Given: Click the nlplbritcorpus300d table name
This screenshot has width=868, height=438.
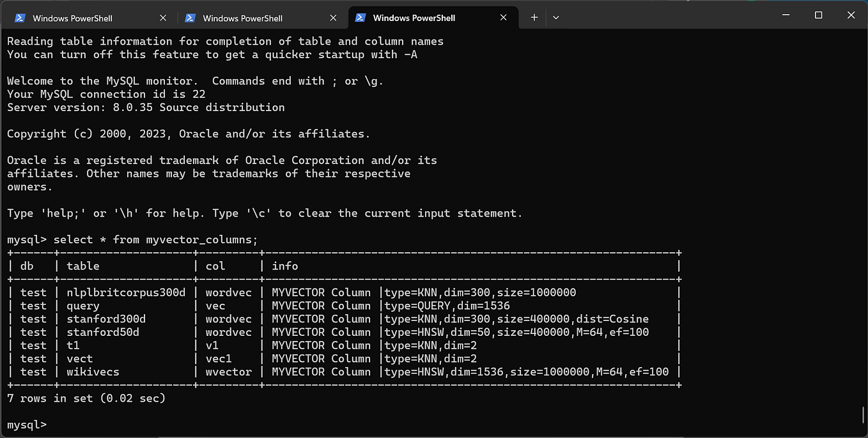Looking at the screenshot, I should point(126,292).
